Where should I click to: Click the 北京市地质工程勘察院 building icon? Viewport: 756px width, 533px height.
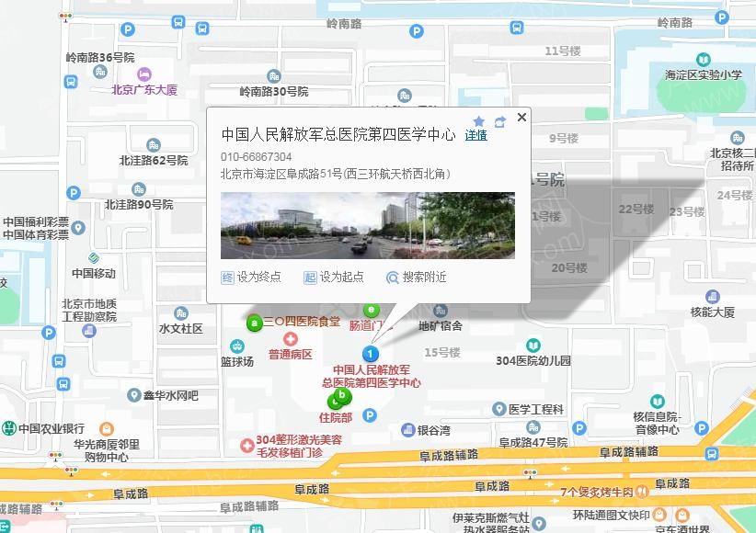(x=89, y=331)
